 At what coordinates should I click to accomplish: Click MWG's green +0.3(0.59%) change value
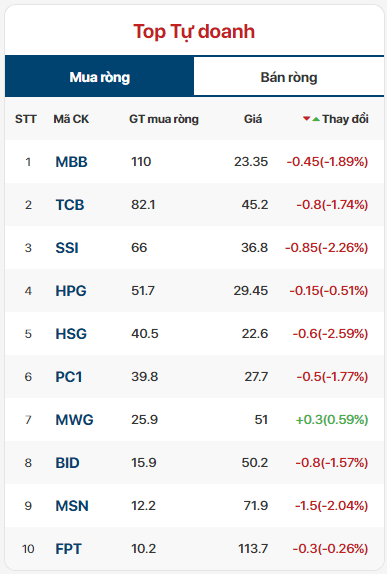point(332,420)
